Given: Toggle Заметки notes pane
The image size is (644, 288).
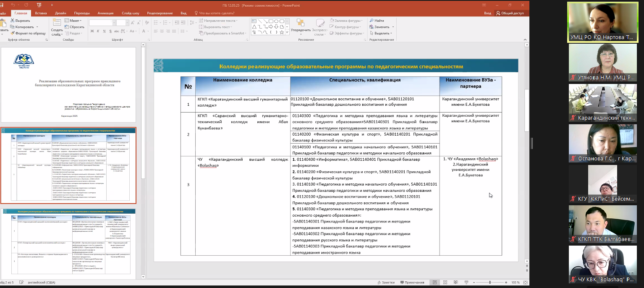Looking at the screenshot, I should coord(385,283).
